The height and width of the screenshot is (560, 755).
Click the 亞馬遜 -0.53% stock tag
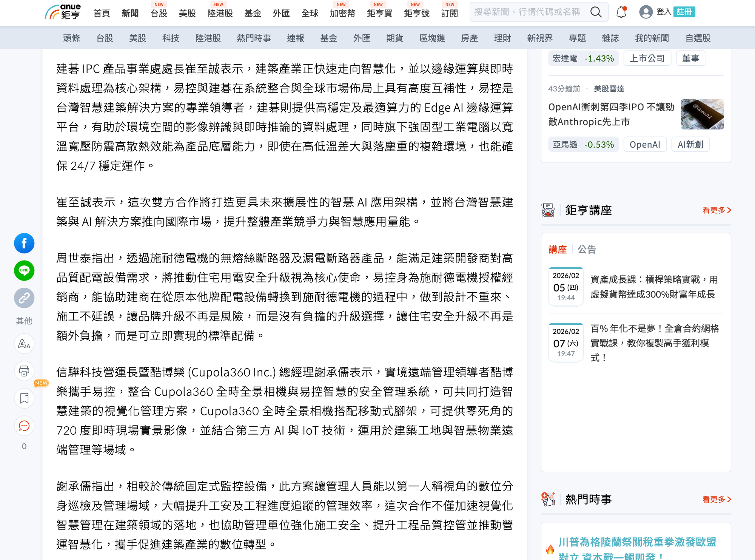tap(583, 145)
